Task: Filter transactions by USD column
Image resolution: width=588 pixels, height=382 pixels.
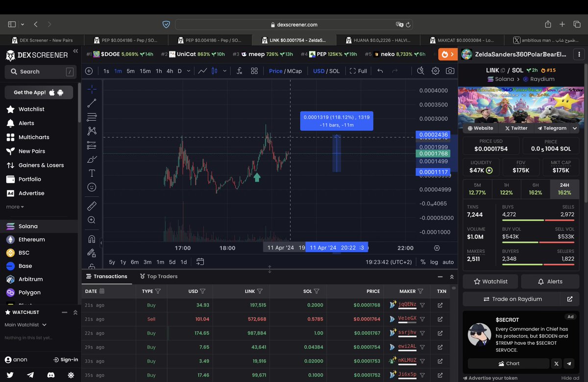Action: tap(203, 291)
